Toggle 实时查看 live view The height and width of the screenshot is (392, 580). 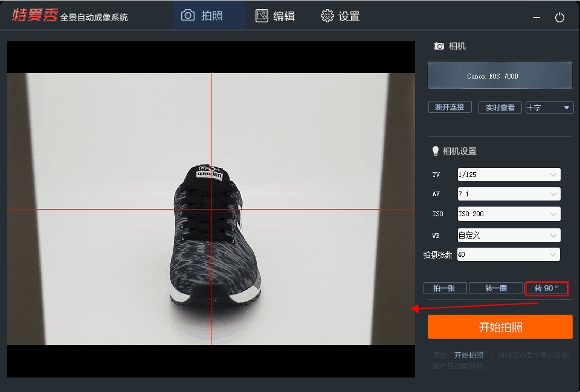coord(500,108)
